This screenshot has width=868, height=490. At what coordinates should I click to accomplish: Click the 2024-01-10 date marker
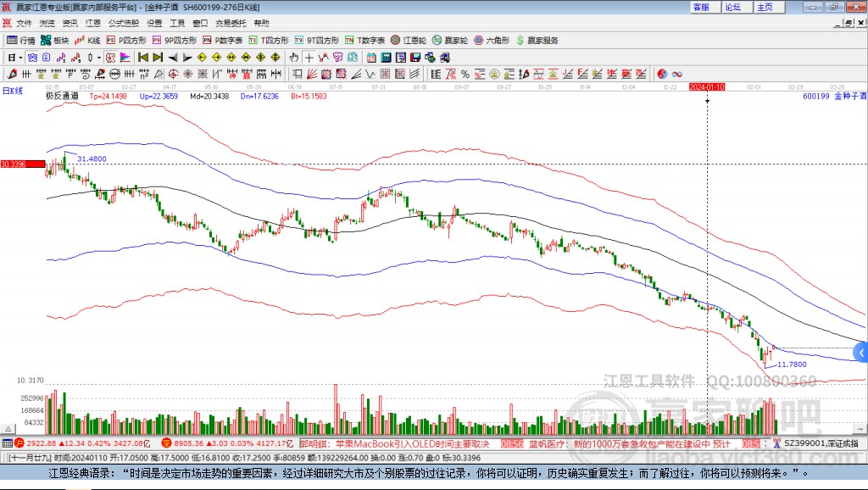coord(707,86)
